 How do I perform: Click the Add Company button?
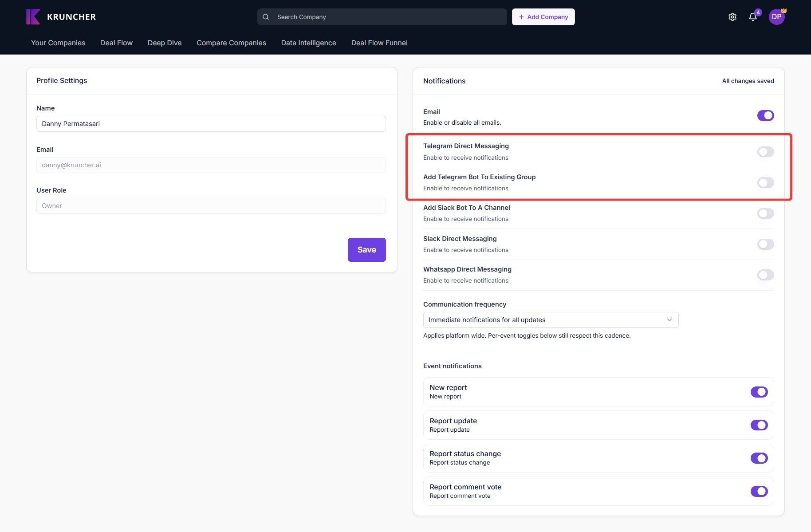point(543,17)
